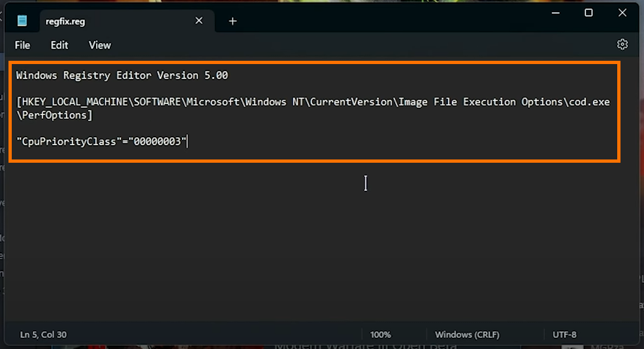Click the HKEY_LOCAL_MACHINE registry path text
The width and height of the screenshot is (644, 349).
(x=313, y=102)
